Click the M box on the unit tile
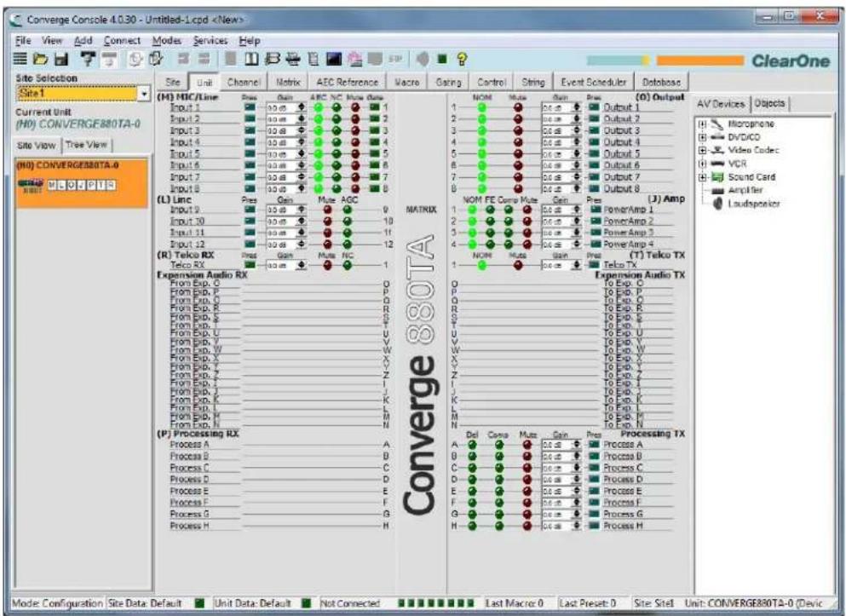 click(x=52, y=186)
